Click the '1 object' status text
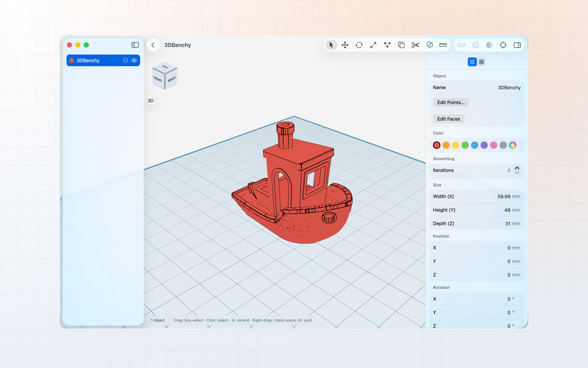Image resolution: width=588 pixels, height=368 pixels. (x=158, y=320)
